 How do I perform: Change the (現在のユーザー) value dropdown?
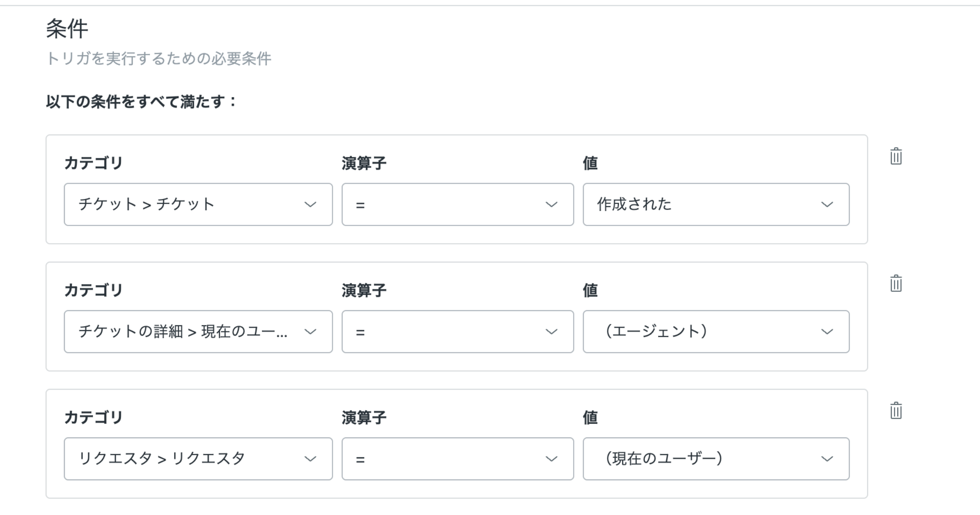tap(716, 459)
